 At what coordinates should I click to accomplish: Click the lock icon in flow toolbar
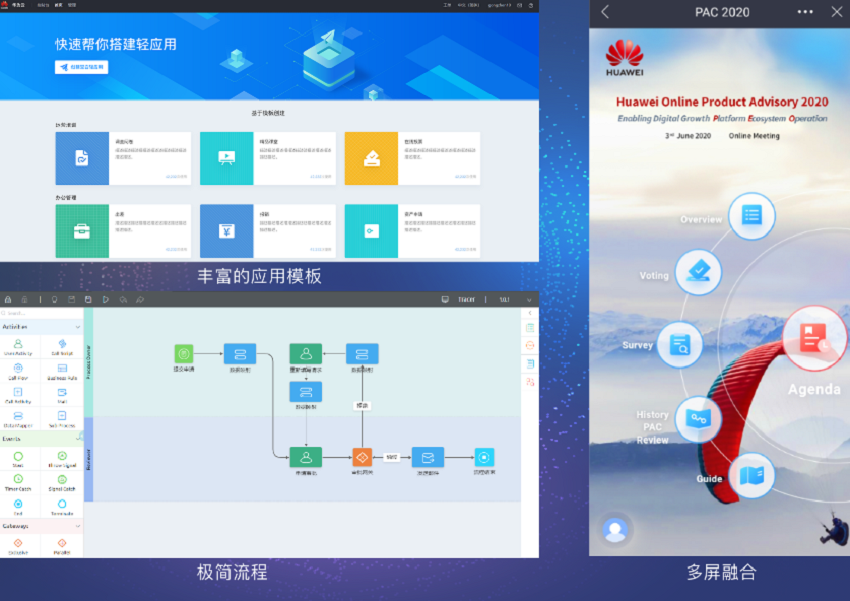(x=8, y=300)
